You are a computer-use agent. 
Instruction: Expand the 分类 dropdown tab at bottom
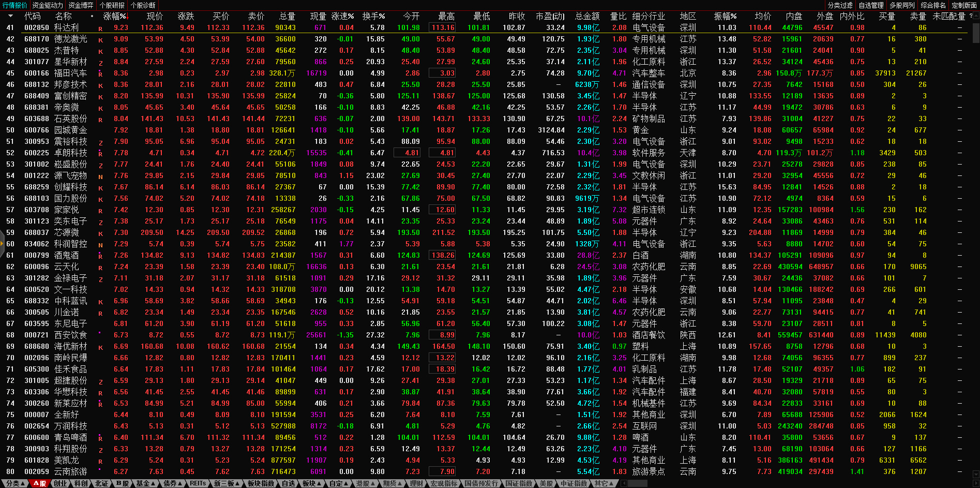coord(16,483)
